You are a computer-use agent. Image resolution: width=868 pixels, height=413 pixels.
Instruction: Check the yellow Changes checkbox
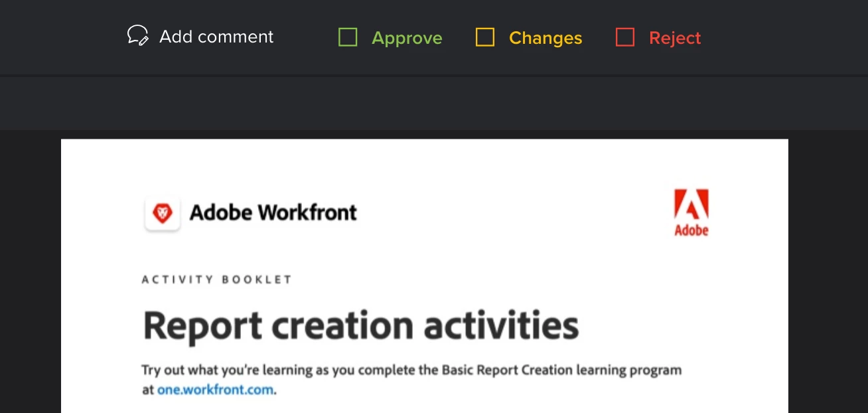pos(485,37)
